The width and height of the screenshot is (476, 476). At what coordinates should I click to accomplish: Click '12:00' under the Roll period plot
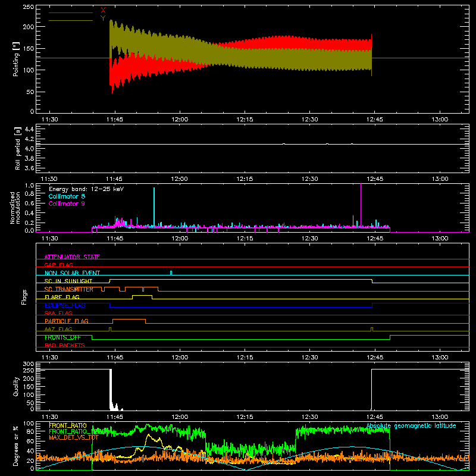point(180,179)
